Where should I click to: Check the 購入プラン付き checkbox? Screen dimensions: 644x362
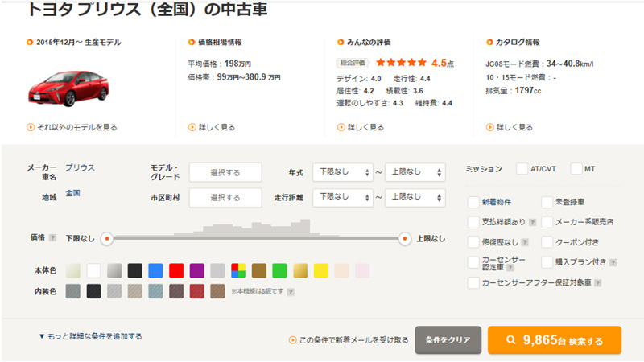[547, 262]
